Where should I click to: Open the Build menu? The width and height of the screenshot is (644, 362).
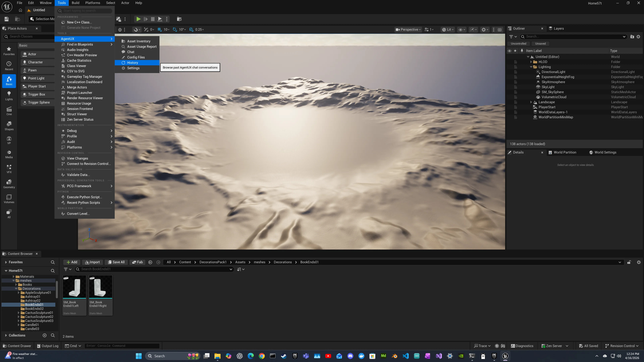click(x=75, y=3)
